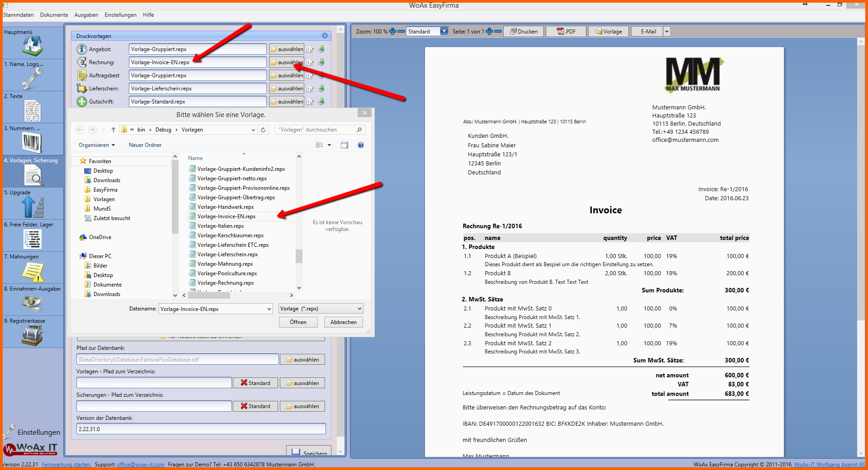Go to next page plus icon
The image size is (868, 470).
click(x=489, y=31)
